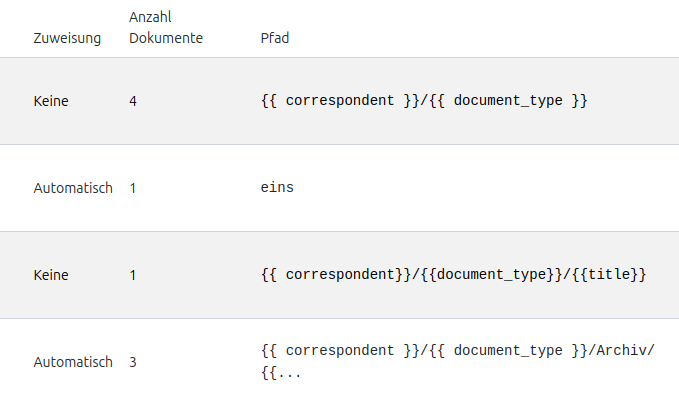Click the path ending in {{title}}
Viewport: 679px width, 401px height.
(454, 275)
